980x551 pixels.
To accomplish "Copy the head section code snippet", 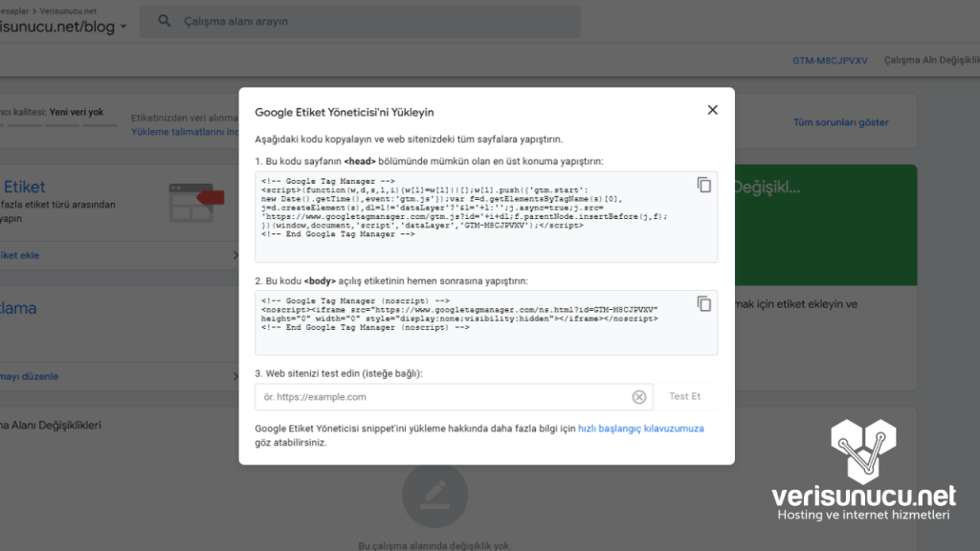I will [703, 185].
